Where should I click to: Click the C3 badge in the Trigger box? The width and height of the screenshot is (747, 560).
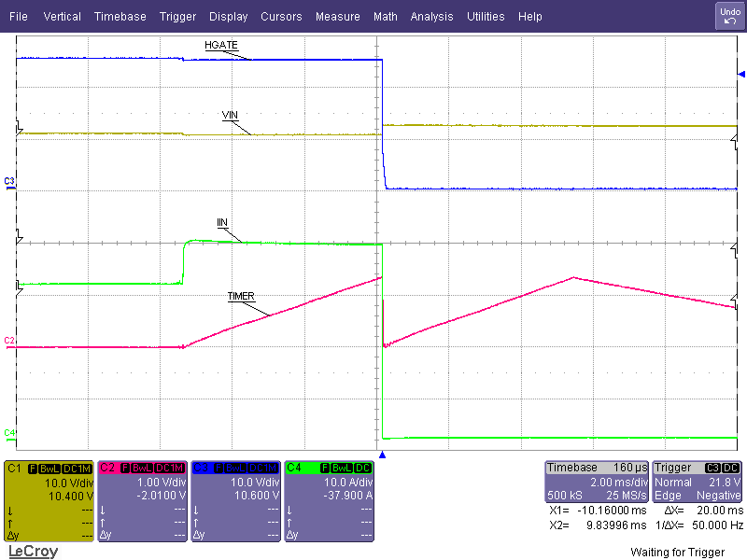713,468
